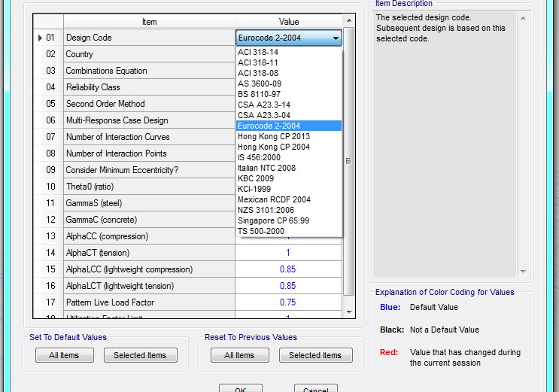Image resolution: width=559 pixels, height=392 pixels.
Task: Edit AlphaCT value cell showing 1
Action: click(x=288, y=253)
